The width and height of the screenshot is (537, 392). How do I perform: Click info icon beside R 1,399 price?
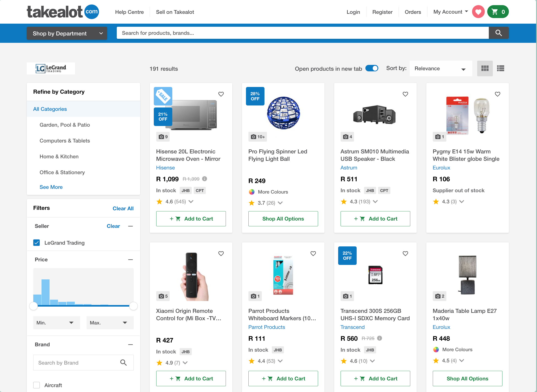click(x=204, y=179)
